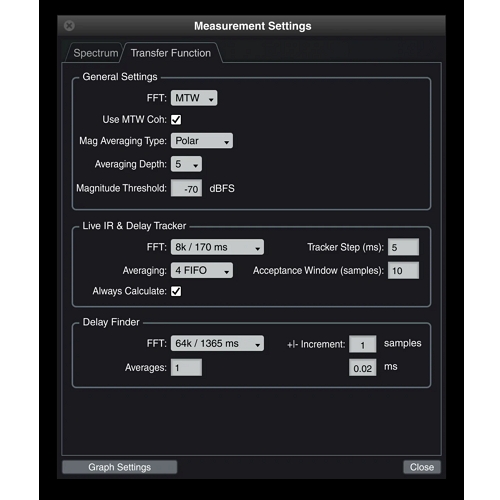Expand the Averaging Depth dropdown
The image size is (500, 500).
pyautogui.click(x=186, y=164)
